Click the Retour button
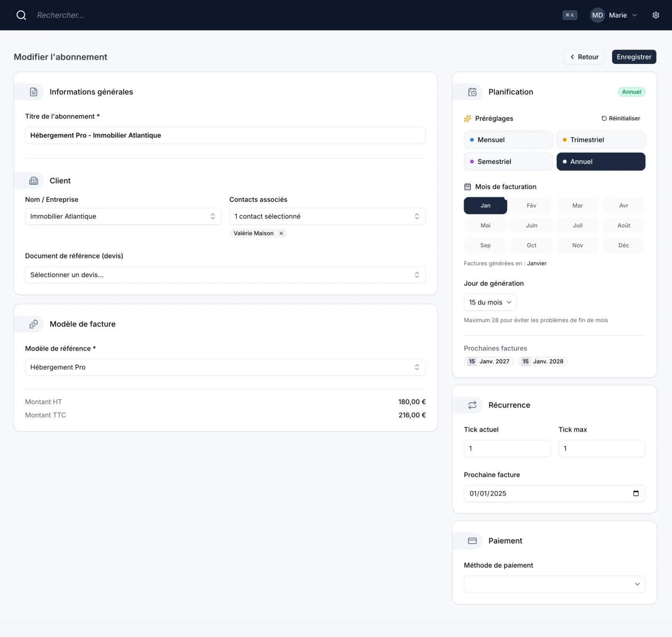The height and width of the screenshot is (637, 672). point(583,57)
